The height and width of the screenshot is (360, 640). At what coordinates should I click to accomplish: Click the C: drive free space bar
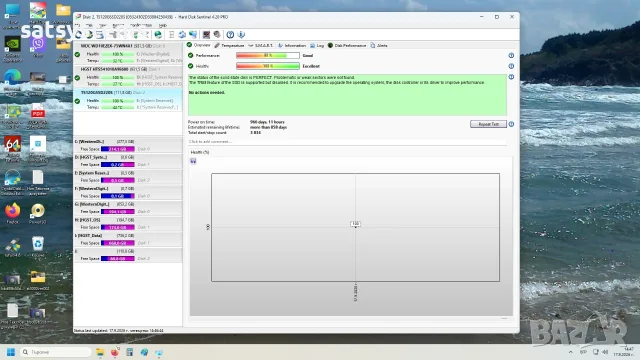(118, 149)
